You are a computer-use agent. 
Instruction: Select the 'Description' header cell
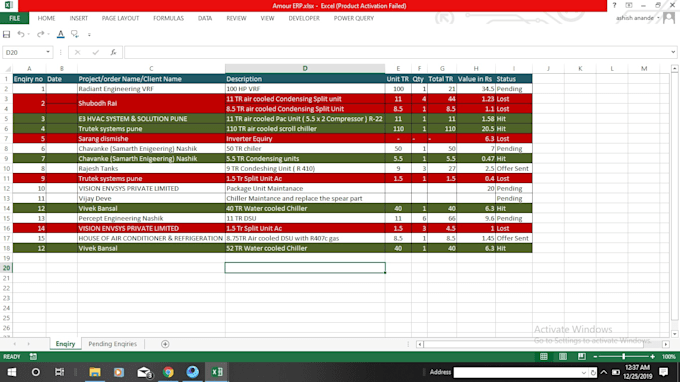[x=305, y=79]
